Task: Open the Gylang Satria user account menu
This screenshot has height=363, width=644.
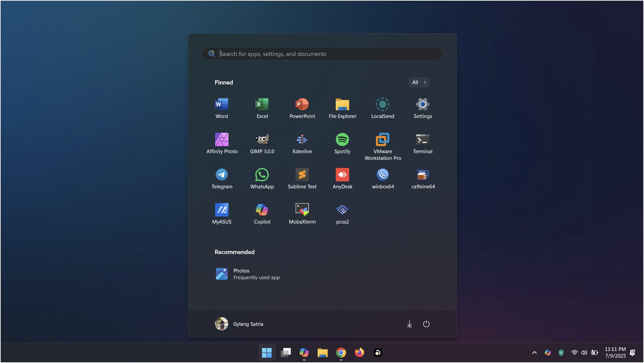Action: coord(239,324)
